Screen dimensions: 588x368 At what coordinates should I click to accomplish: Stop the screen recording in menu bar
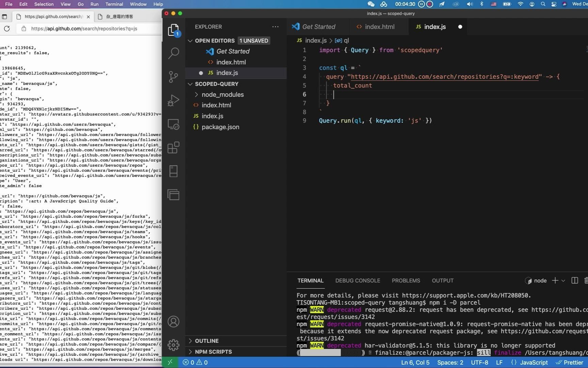point(430,4)
